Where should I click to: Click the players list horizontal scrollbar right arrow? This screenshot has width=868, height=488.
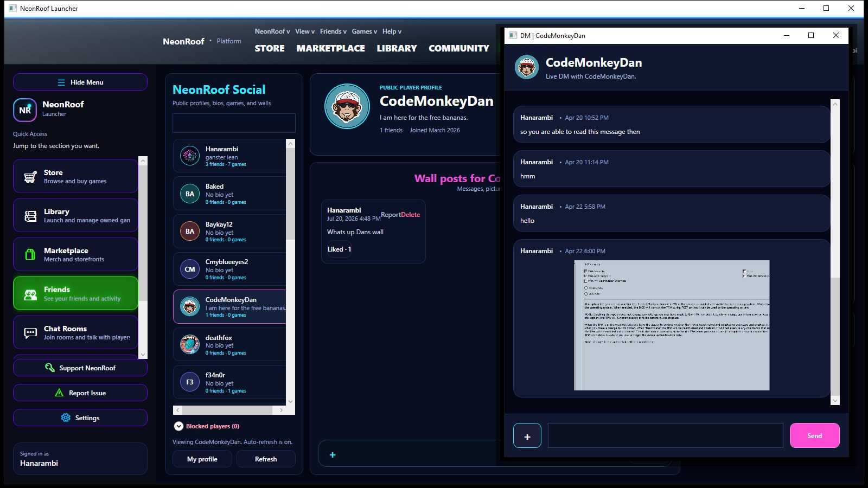[281, 410]
